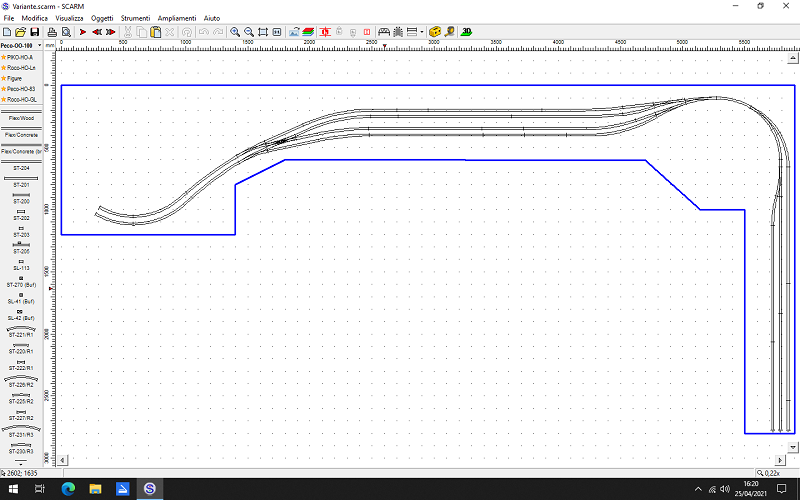
Task: Click the Zoom in magnifier icon
Action: pyautogui.click(x=234, y=32)
